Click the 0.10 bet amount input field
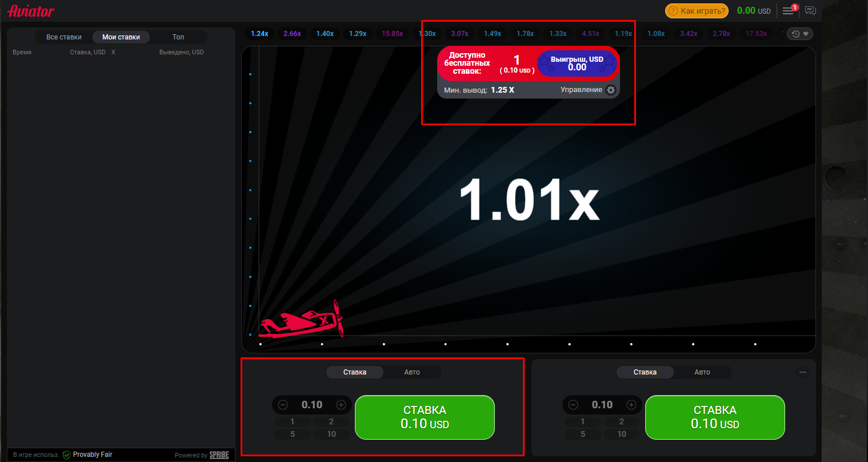Viewport: 868px width, 462px height. 311,404
